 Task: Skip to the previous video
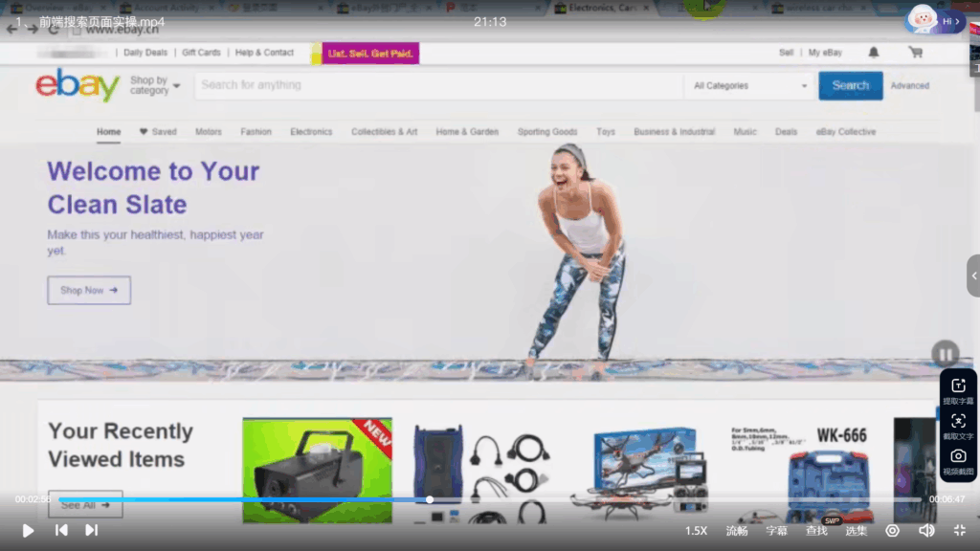point(61,530)
